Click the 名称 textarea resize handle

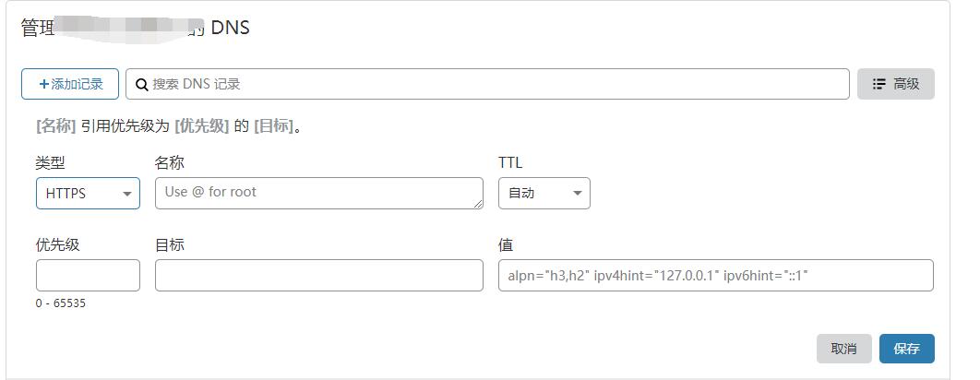tap(478, 204)
